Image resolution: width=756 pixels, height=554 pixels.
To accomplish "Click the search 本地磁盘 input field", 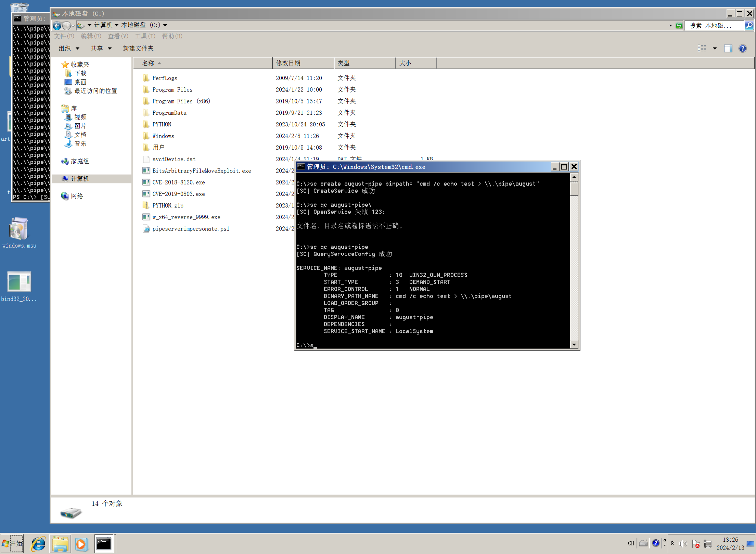I will 715,26.
